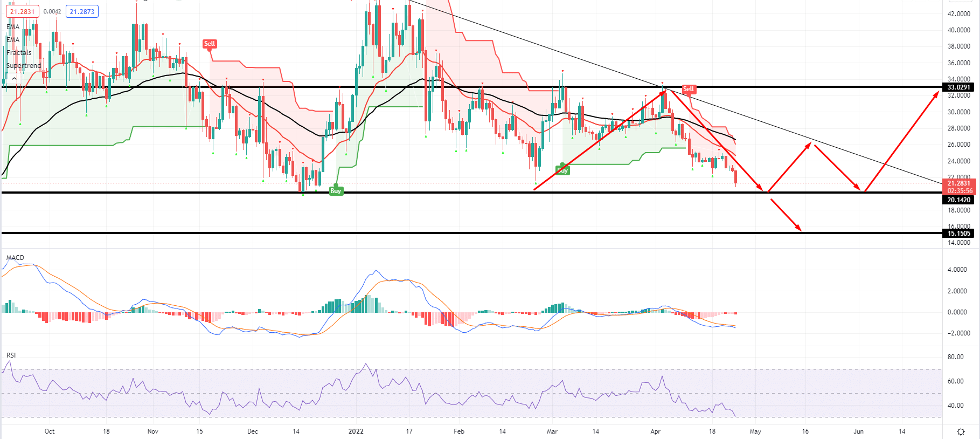
Task: Click the Supertrend Buy label in March
Action: click(x=562, y=170)
